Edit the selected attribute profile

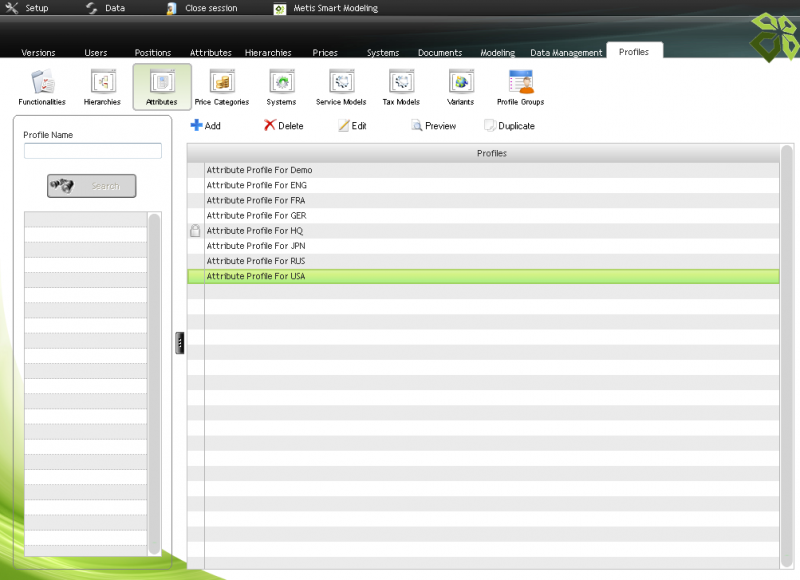tap(352, 126)
